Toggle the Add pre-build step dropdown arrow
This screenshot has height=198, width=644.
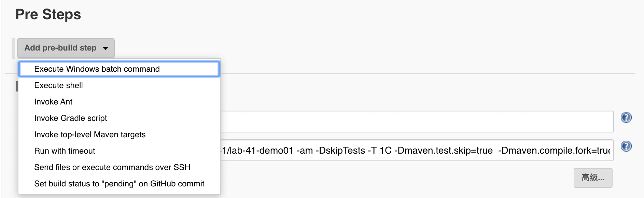tap(106, 48)
